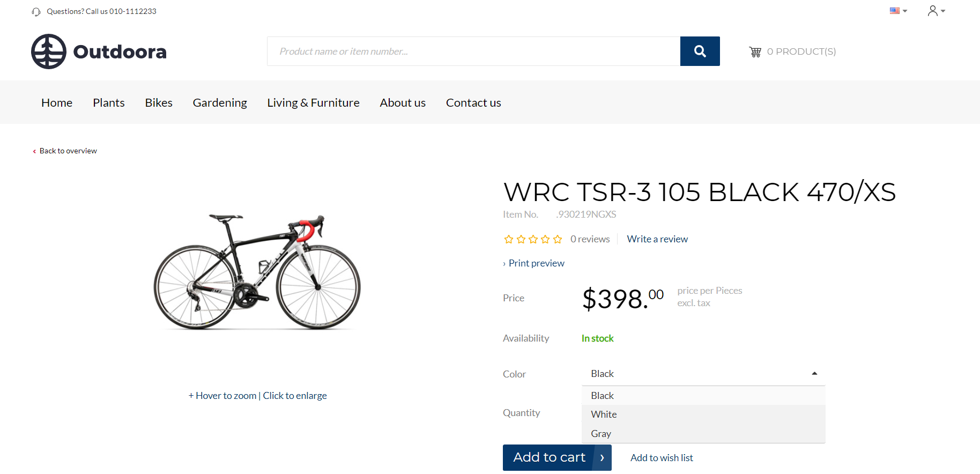Click Add to wish list link

[662, 458]
